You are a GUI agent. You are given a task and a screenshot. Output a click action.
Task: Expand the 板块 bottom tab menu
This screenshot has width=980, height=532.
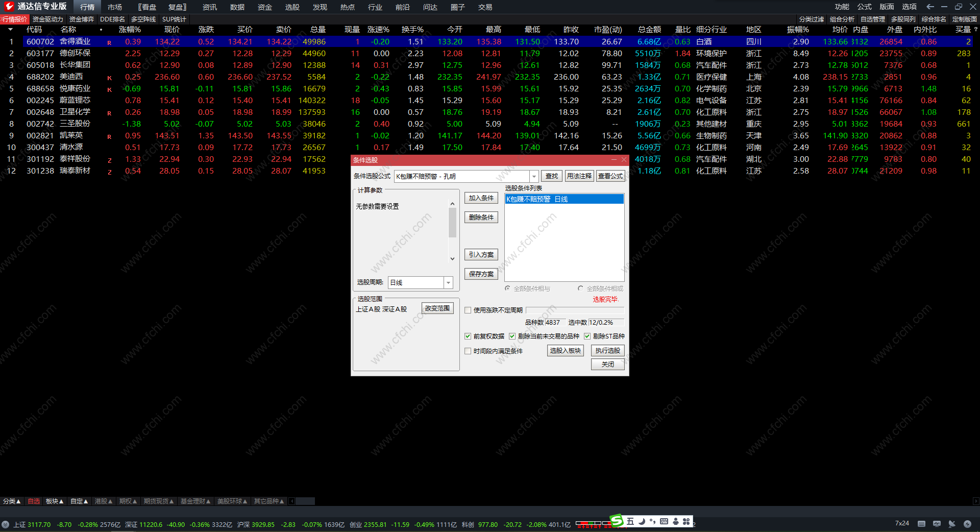tap(55, 501)
